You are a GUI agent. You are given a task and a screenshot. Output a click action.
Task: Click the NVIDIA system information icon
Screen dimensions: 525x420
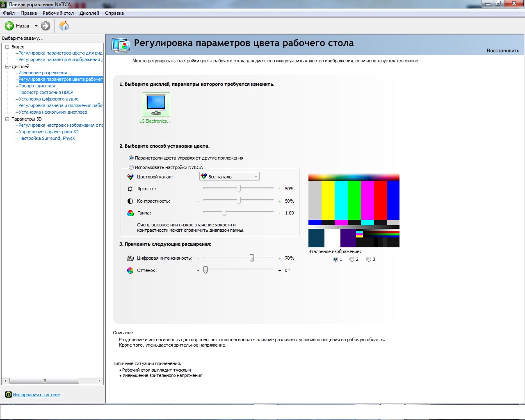8,395
